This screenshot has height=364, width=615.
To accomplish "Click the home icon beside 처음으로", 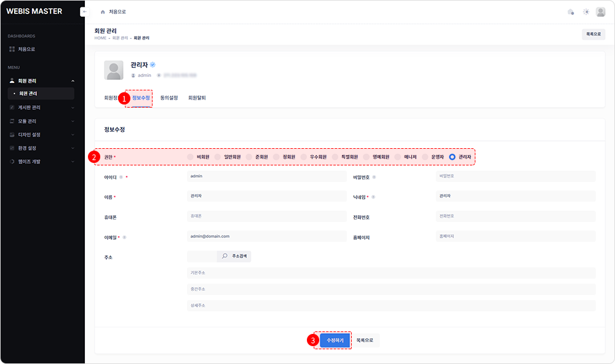I will [x=103, y=12].
